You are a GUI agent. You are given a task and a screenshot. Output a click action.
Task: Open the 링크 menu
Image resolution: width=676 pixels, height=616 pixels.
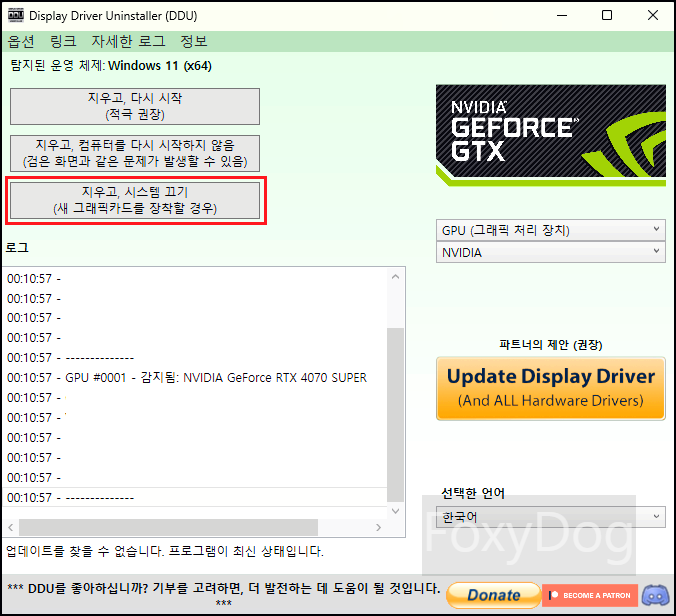63,41
